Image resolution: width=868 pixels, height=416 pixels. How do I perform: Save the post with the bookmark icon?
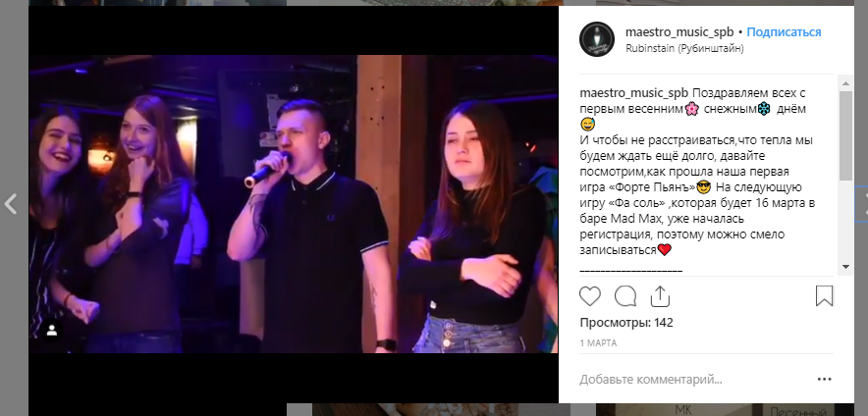pos(824,296)
